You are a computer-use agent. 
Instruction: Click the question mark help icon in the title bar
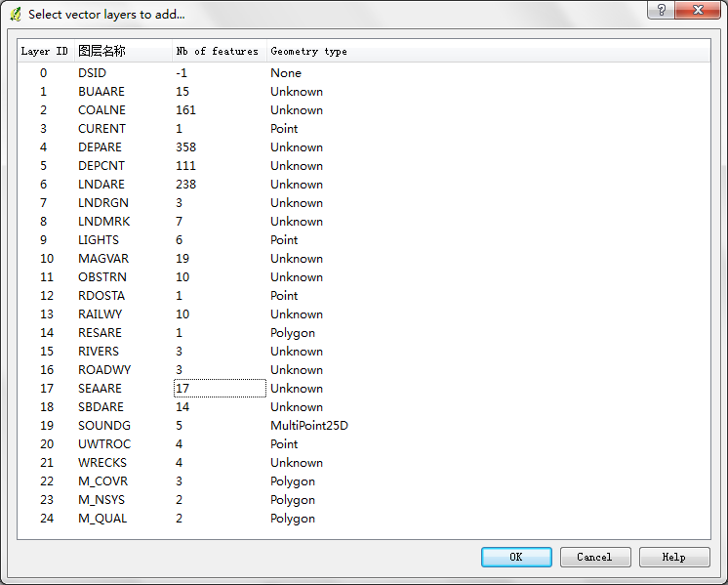662,10
